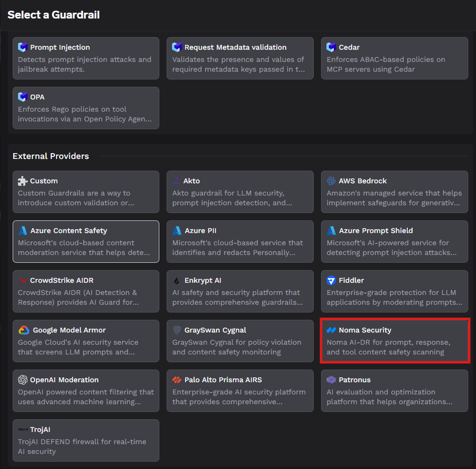
Task: Click 'Validates the presence and values' text
Action: point(238,64)
